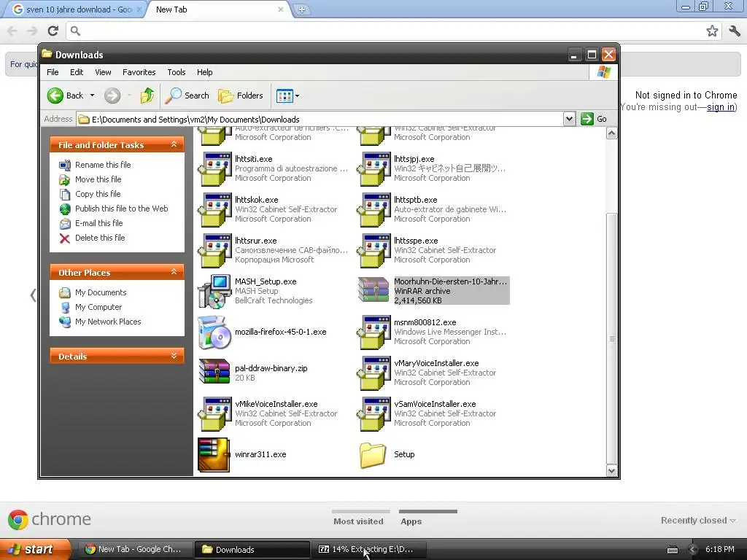Click the Up folder icon in toolbar

click(x=147, y=96)
